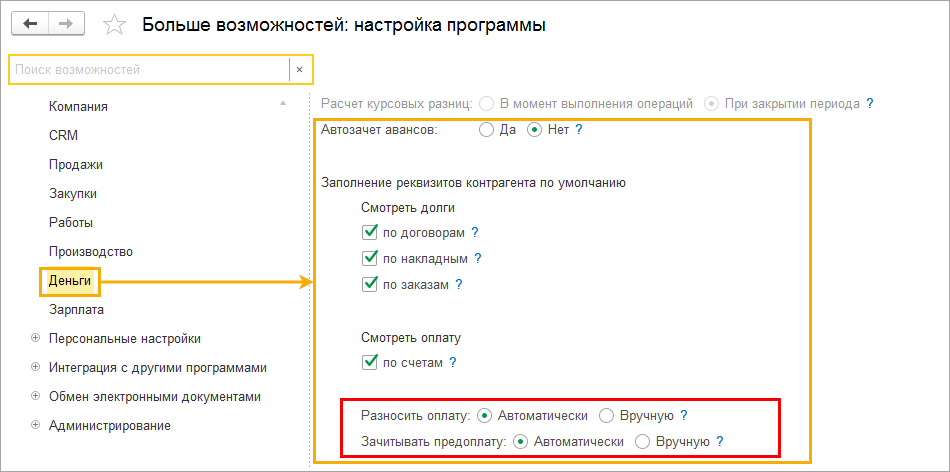Uncheck the по счетам checkbox
The height and width of the screenshot is (472, 950).
coord(370,362)
